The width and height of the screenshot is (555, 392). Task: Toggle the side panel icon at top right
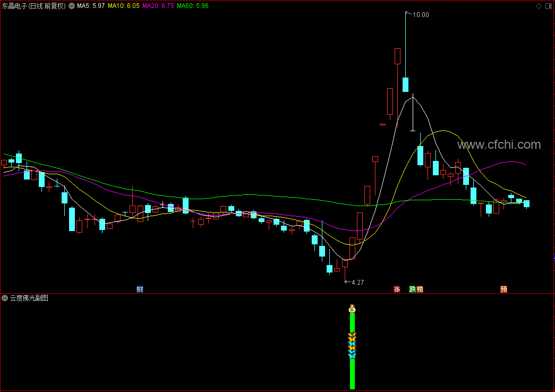549,6
